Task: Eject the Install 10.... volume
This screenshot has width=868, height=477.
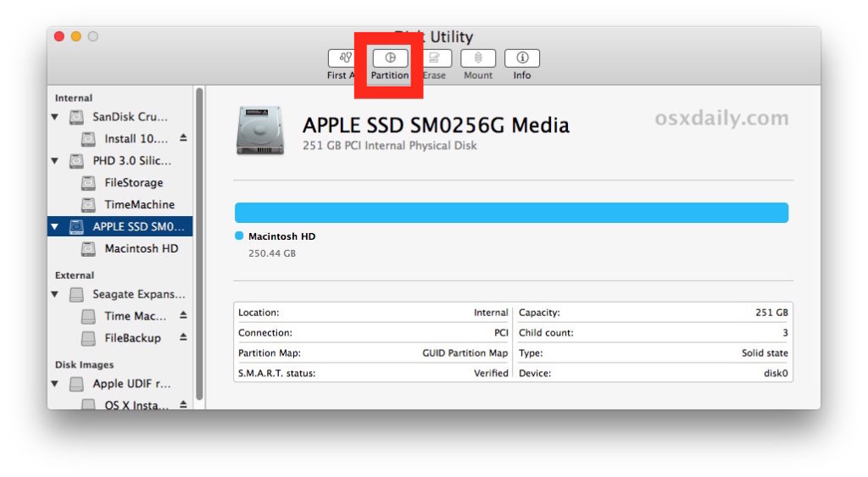Action: [183, 138]
